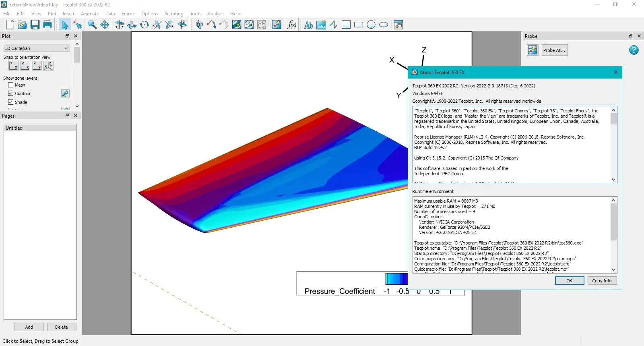644x346 pixels.
Task: Open the Data menu
Action: pyautogui.click(x=110, y=14)
